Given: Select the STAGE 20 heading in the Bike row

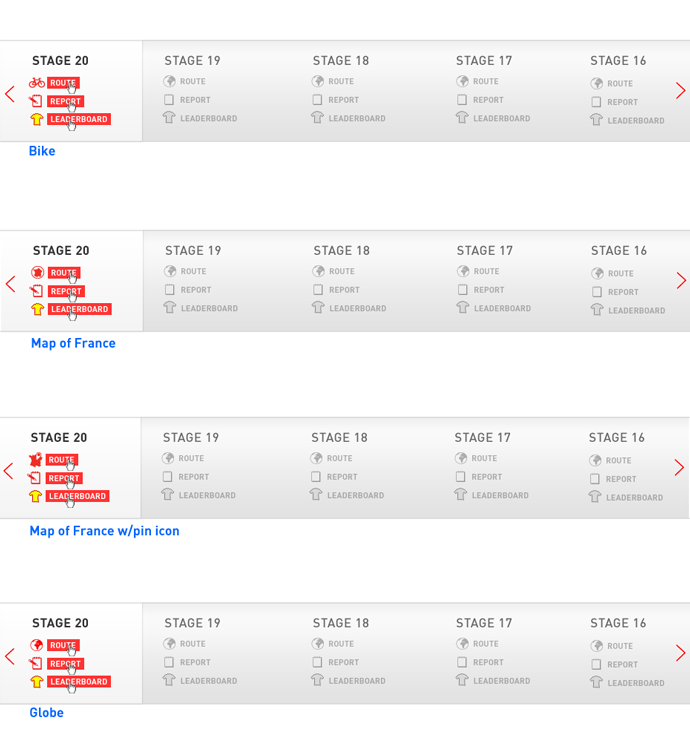Looking at the screenshot, I should (60, 61).
